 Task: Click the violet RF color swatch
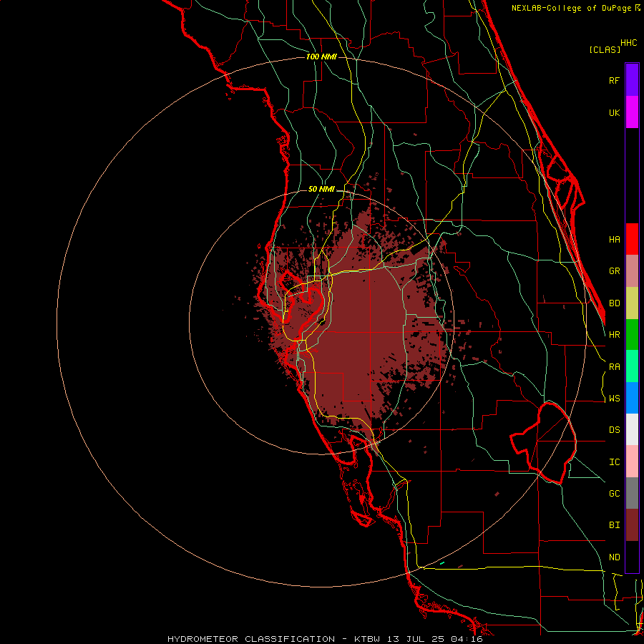(x=632, y=80)
